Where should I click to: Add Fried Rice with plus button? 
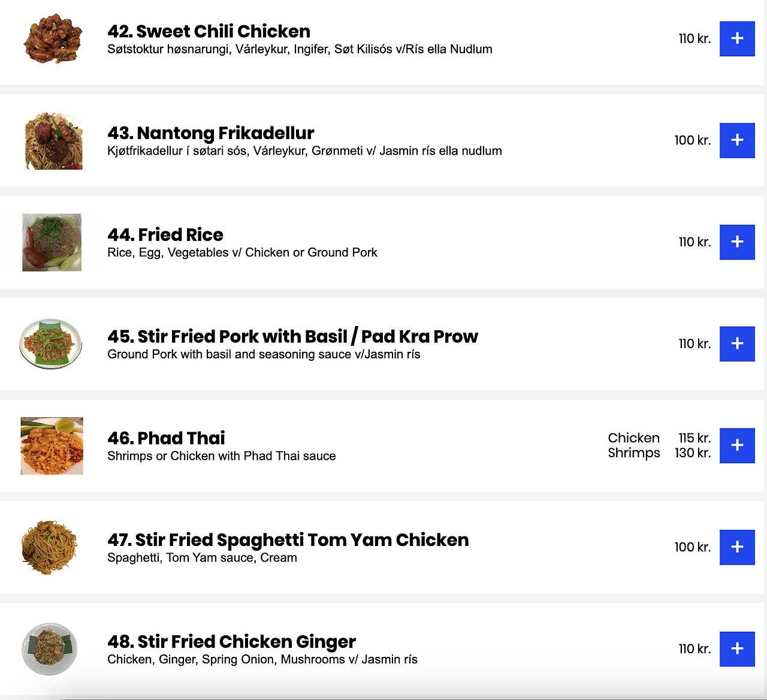coord(737,242)
